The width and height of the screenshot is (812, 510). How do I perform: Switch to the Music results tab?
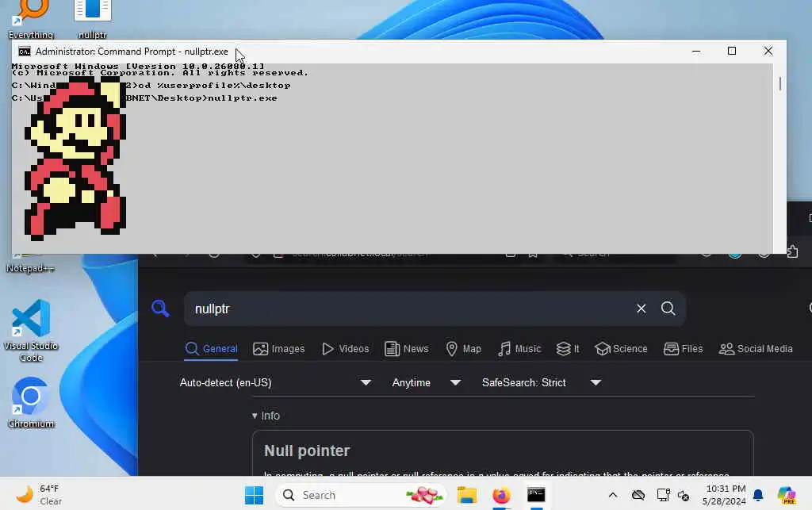click(519, 349)
